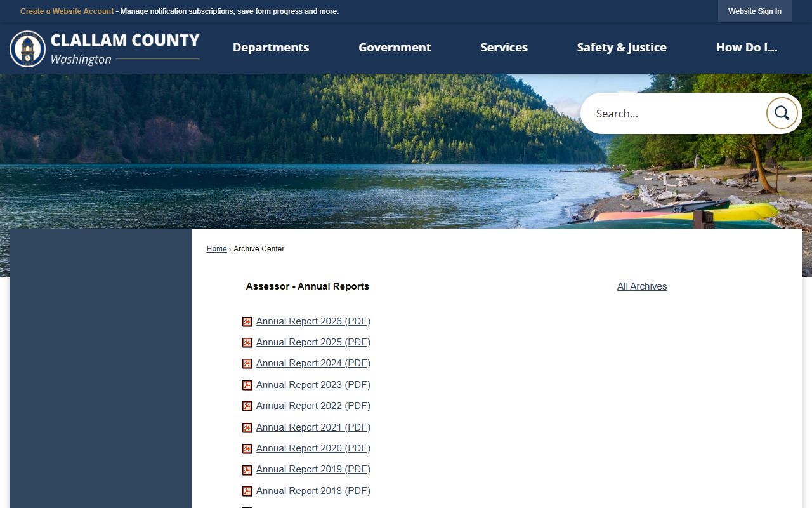Click PDF icon beside Annual Report 2021
This screenshot has width=812, height=508.
click(x=247, y=428)
